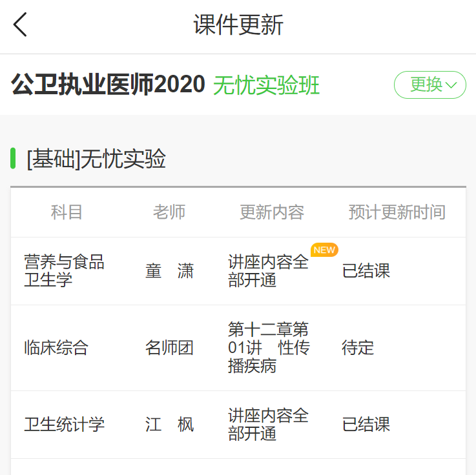The height and width of the screenshot is (475, 476).
Task: Select the [基础]无忧实验 section header
Action: [x=96, y=159]
